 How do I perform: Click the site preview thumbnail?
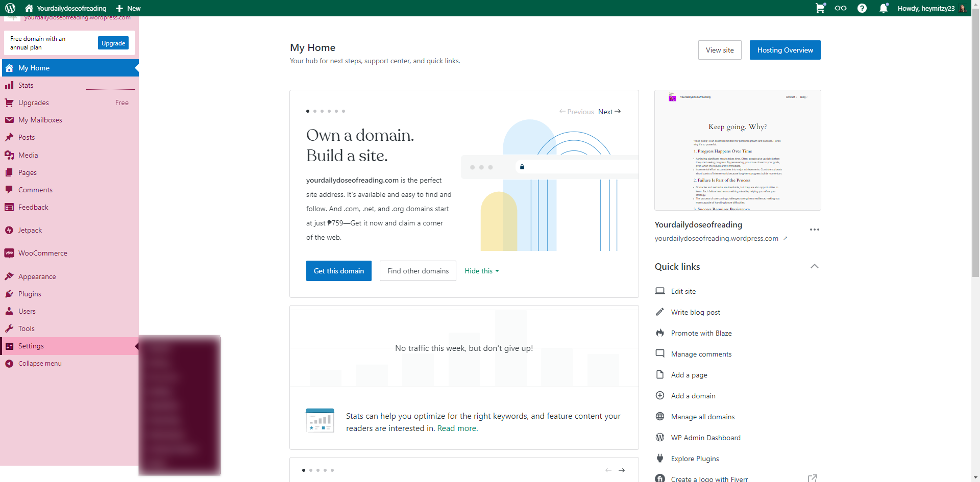point(738,150)
